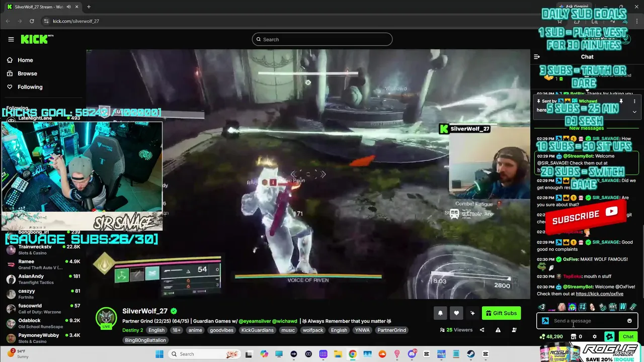Click the music tag
The width and height of the screenshot is (644, 362).
[288, 330]
